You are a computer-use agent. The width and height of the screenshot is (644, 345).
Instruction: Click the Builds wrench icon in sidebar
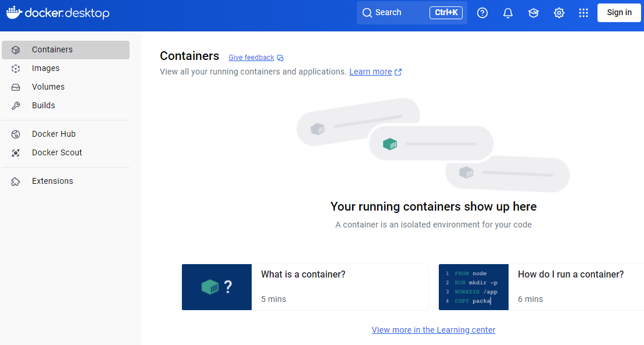pos(16,106)
